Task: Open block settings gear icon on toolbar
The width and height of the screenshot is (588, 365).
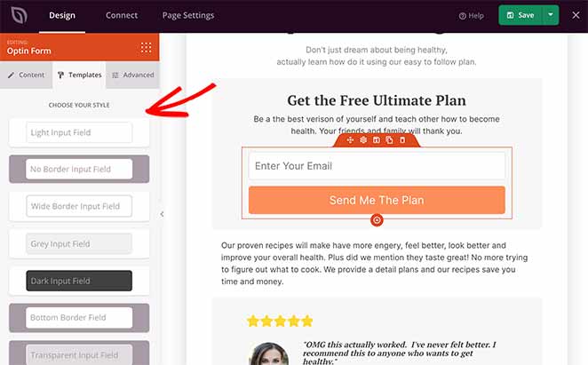Action: click(363, 140)
